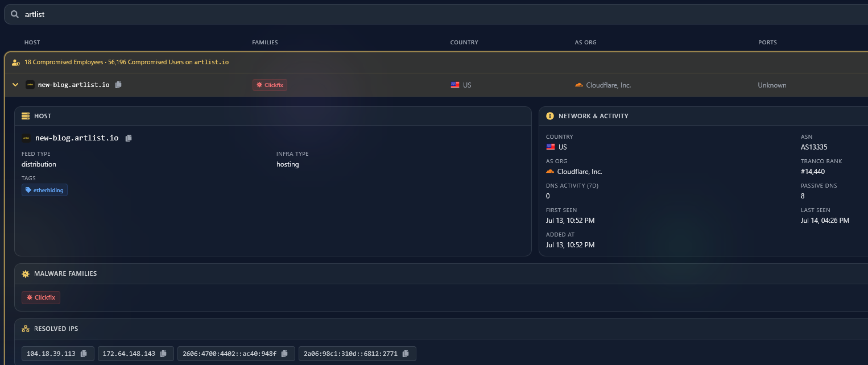Screen dimensions: 868x365
Task: Sort by COUNTRY column header
Action: [x=464, y=43]
